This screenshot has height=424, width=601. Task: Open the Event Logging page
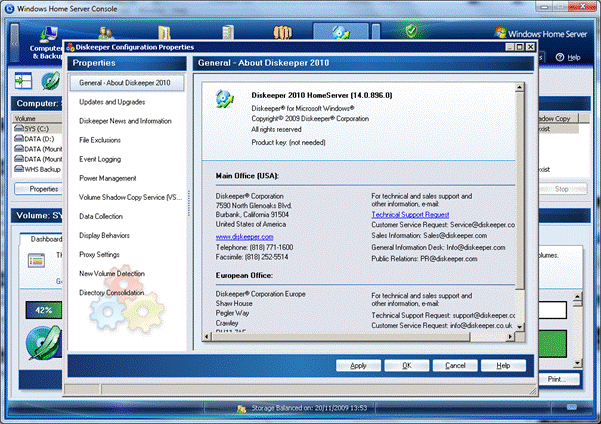(100, 159)
